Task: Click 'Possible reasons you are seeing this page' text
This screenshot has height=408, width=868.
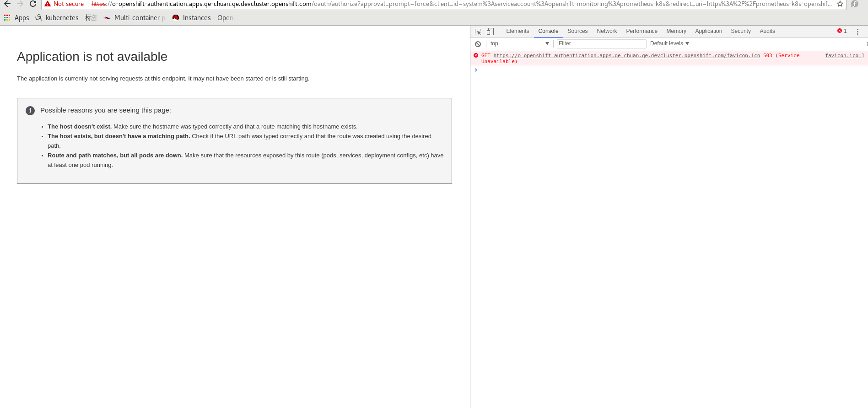Action: 106,110
